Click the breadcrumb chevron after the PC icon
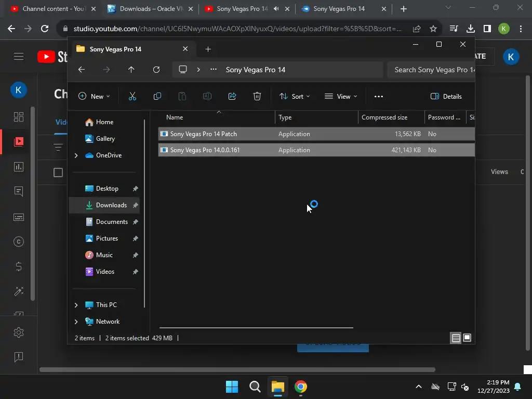Image resolution: width=532 pixels, height=399 pixels. point(198,70)
